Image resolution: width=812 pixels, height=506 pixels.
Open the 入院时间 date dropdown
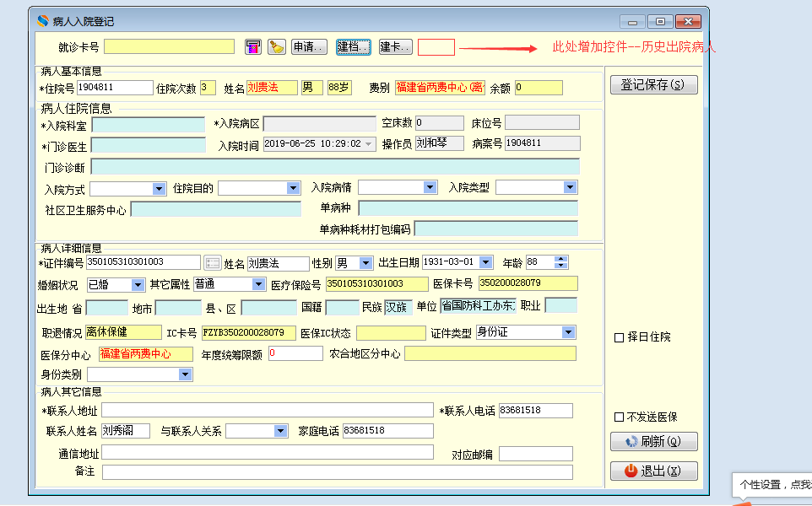369,144
